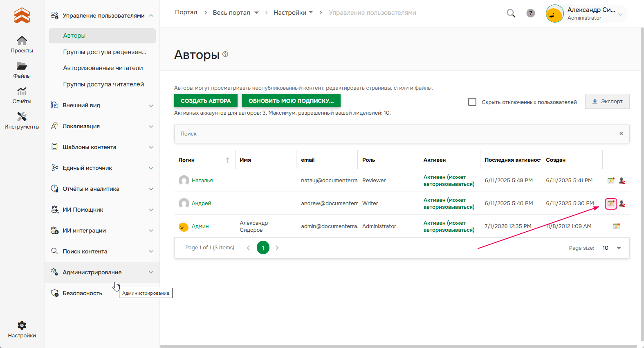This screenshot has height=348, width=644.
Task: Disable user Андрей icon
Action: coord(622,203)
